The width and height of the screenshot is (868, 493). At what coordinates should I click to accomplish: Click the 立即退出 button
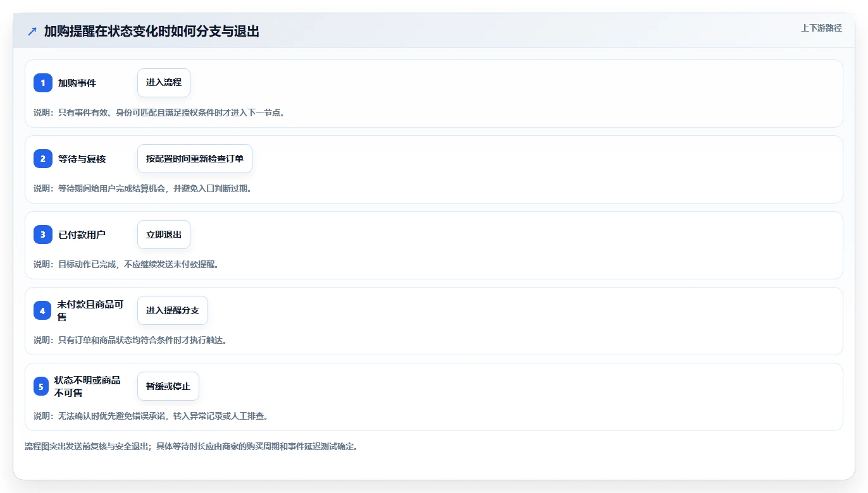coord(164,234)
